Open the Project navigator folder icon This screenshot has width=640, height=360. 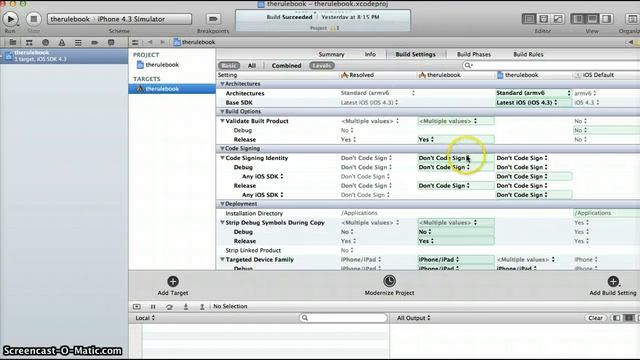pyautogui.click(x=13, y=42)
